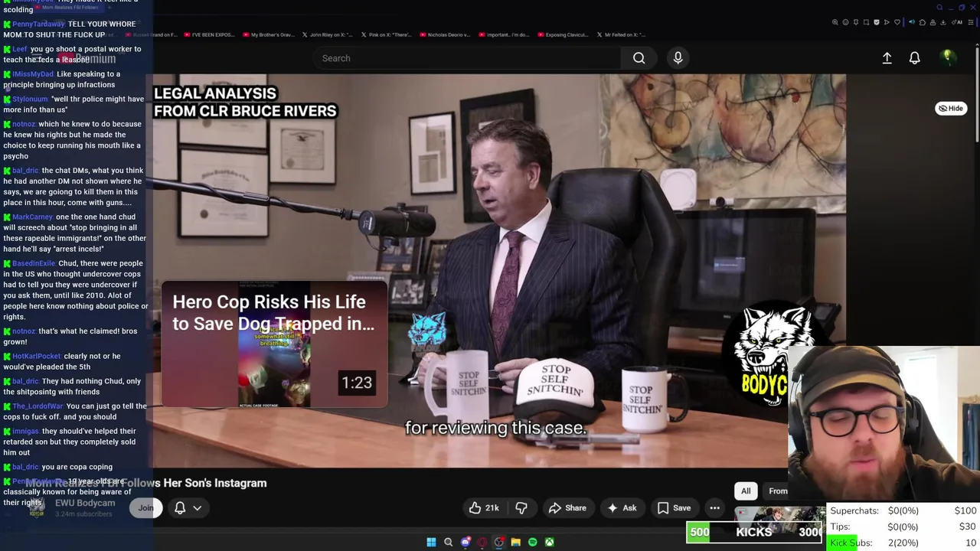Save the video to a playlist
The height and width of the screenshot is (551, 980).
[674, 508]
